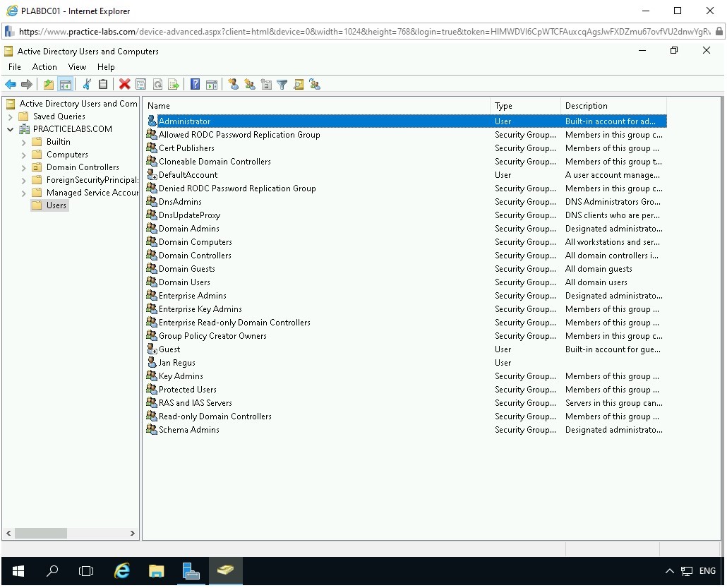The height and width of the screenshot is (588, 727).
Task: Select the Enterprise Admins group
Action: (193, 295)
